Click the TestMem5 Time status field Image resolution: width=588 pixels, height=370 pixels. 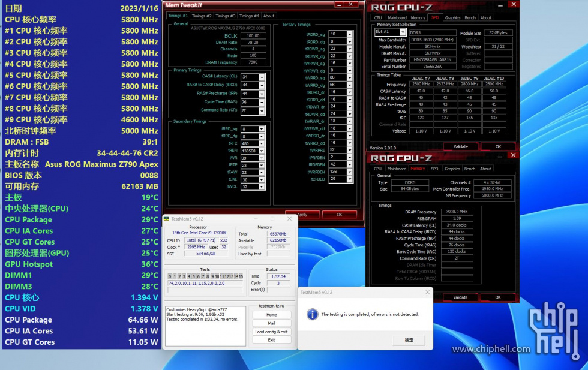pyautogui.click(x=278, y=276)
